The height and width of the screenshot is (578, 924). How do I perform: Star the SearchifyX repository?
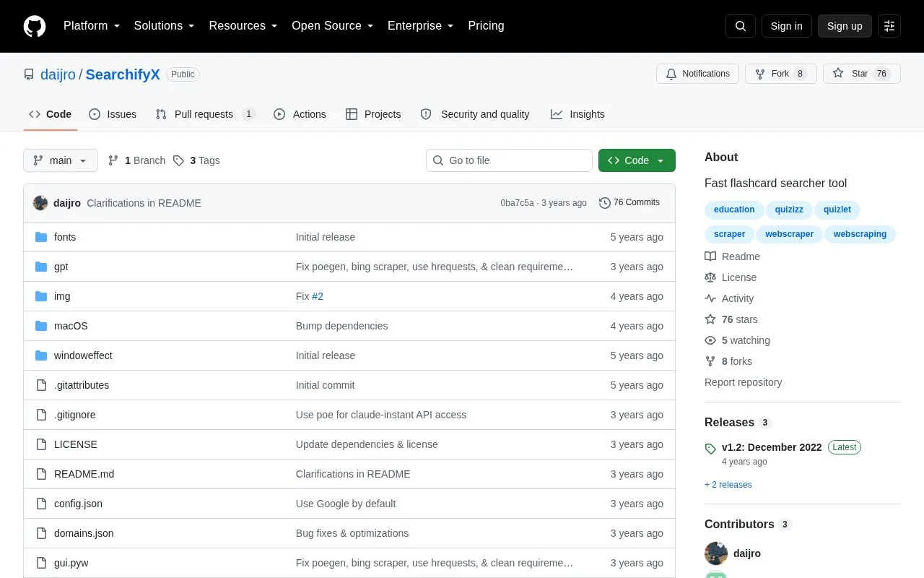(862, 74)
